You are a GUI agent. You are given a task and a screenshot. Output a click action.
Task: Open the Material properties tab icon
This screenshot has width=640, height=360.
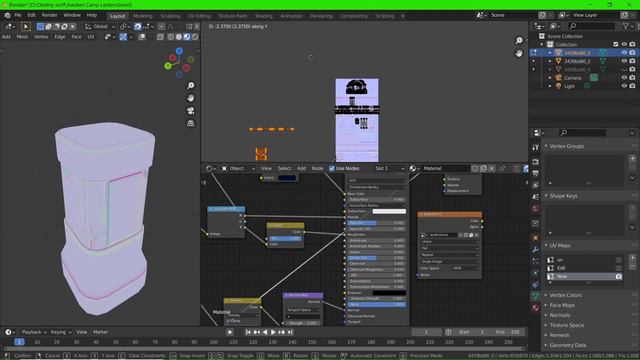536,307
